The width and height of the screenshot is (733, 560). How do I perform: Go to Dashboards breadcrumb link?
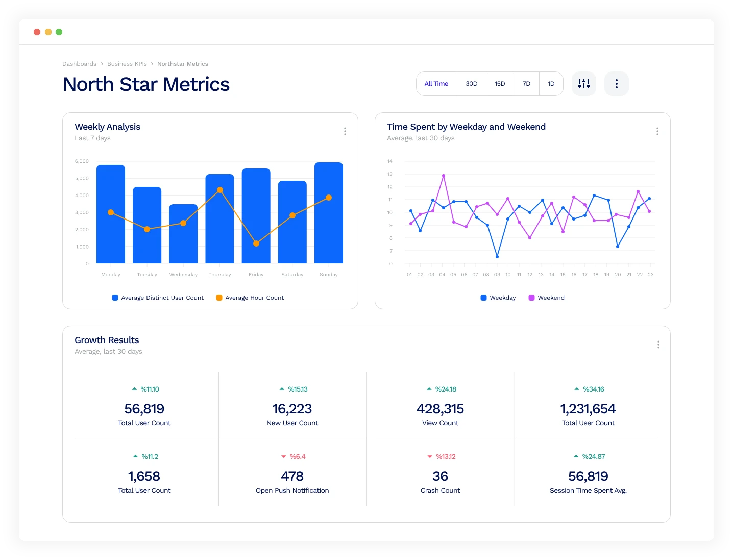(79, 64)
